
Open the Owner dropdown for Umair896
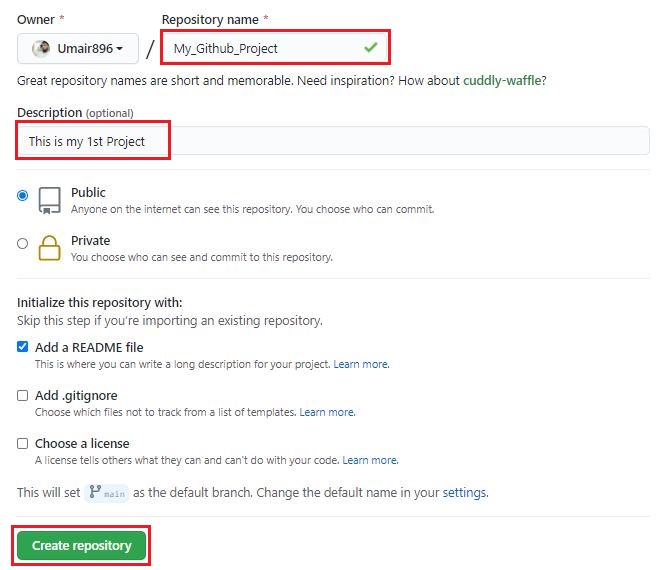click(x=77, y=48)
